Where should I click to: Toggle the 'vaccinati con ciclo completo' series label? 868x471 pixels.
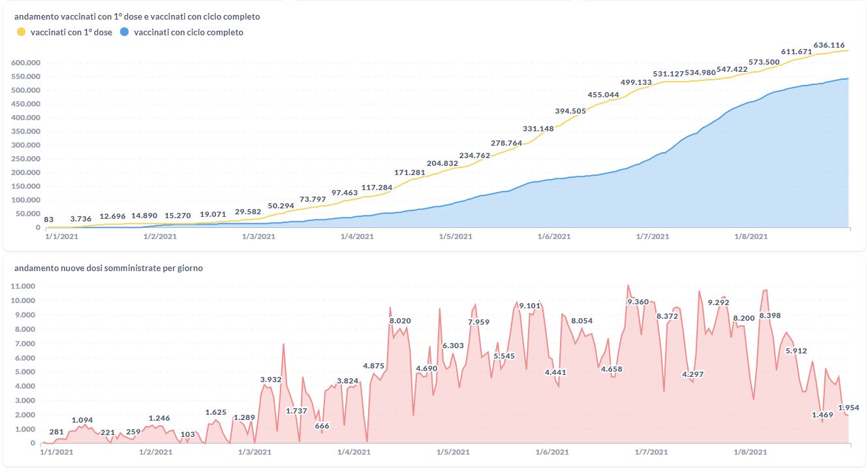click(x=188, y=32)
